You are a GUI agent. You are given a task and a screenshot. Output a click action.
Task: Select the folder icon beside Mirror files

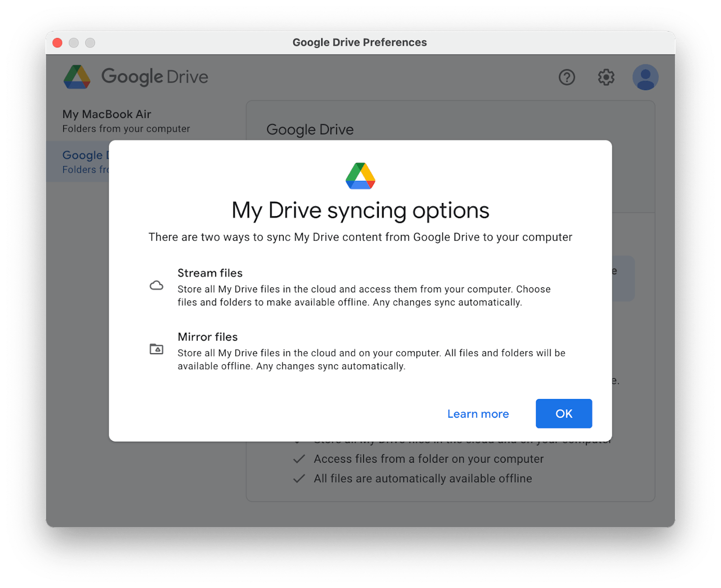[156, 348]
